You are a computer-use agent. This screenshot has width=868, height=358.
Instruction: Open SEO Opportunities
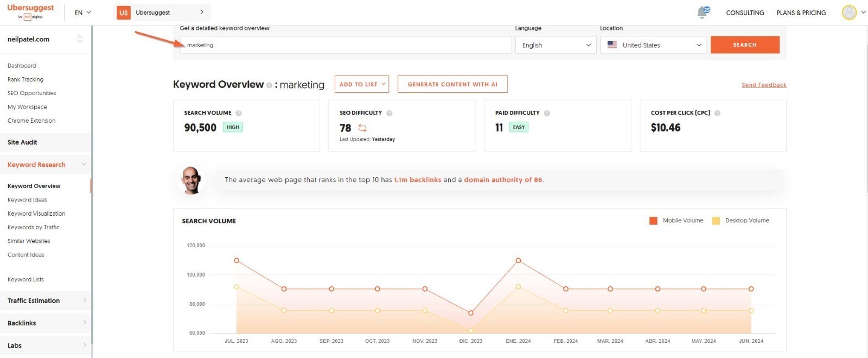pyautogui.click(x=32, y=93)
